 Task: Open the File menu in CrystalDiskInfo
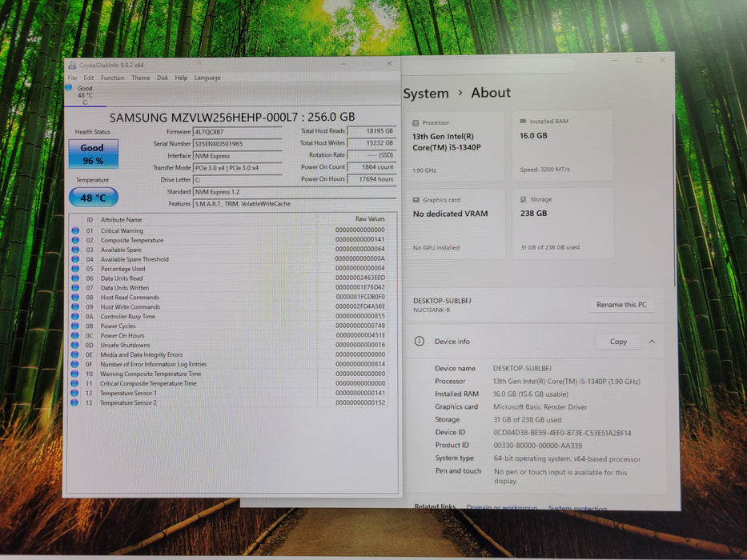(x=72, y=78)
